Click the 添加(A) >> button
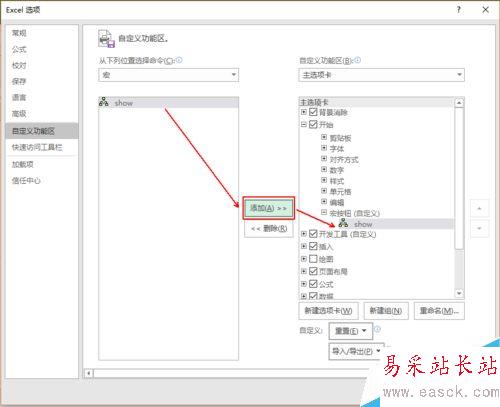Screen dimensions: 500x407 pyautogui.click(x=269, y=208)
